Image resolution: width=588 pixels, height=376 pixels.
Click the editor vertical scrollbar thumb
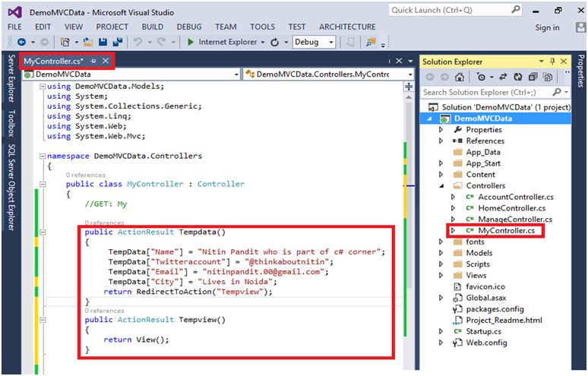point(409,195)
